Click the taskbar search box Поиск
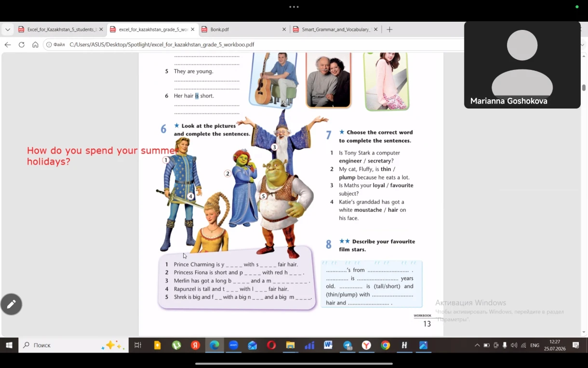Viewport: 588px width, 368px height. (x=73, y=345)
